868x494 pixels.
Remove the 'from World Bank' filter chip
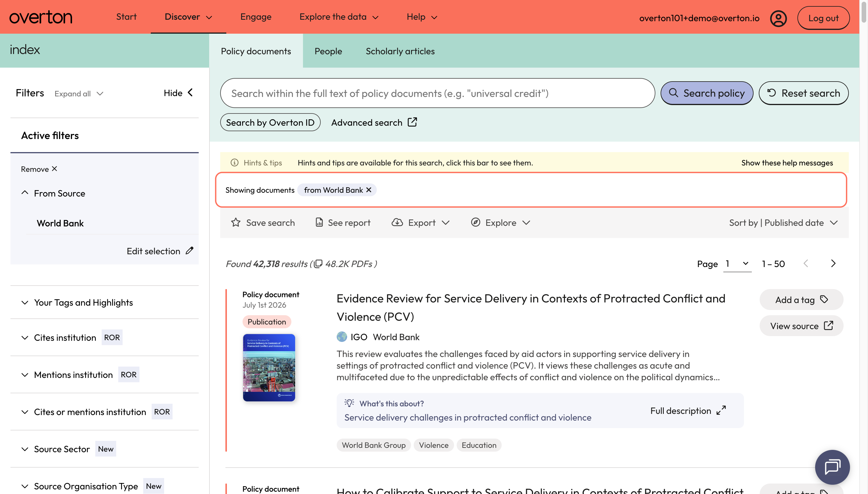click(369, 190)
